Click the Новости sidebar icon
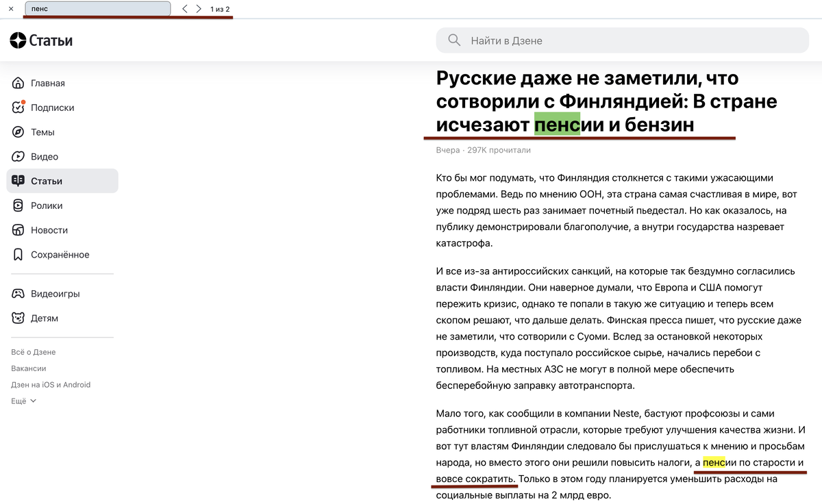This screenshot has width=822, height=504. tap(16, 230)
